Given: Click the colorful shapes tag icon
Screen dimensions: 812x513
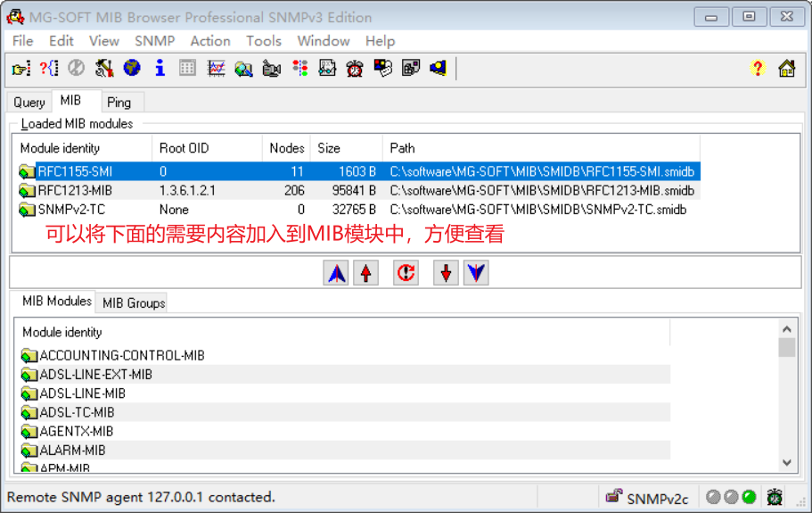Looking at the screenshot, I should tap(382, 68).
